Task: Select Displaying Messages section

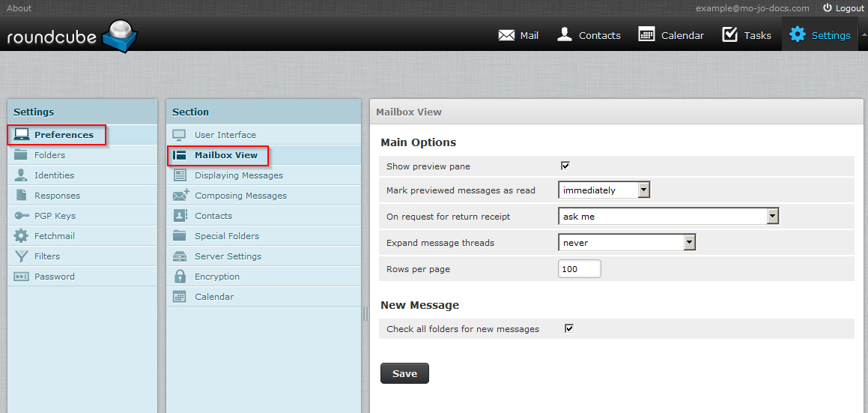Action: pos(238,175)
